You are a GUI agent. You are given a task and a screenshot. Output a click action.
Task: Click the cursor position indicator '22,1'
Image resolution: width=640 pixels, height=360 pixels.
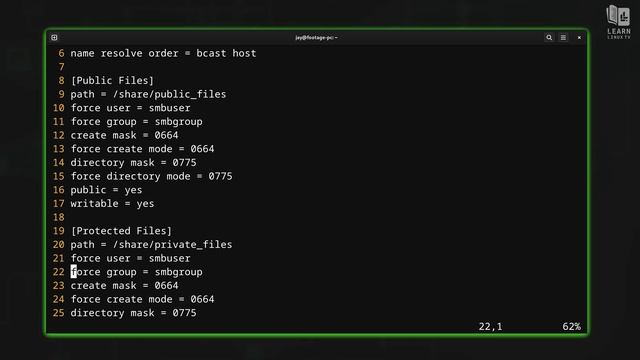[x=490, y=327]
